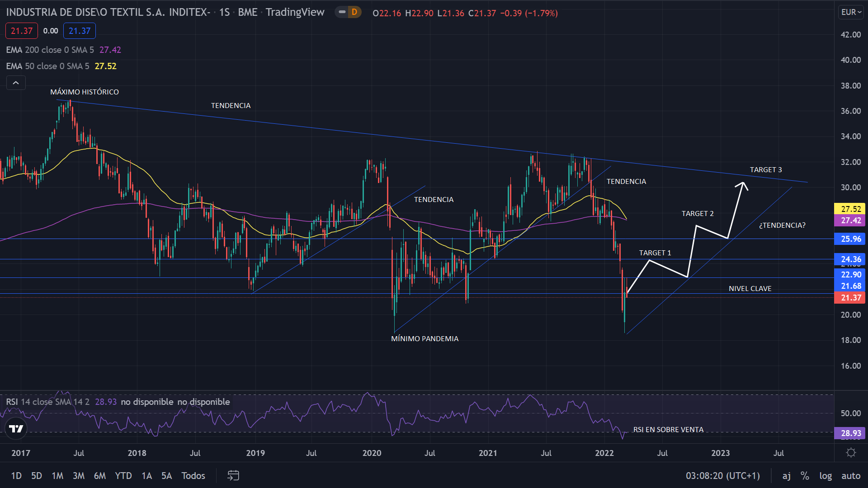
Task: Click the 25.96 price level tag
Action: click(x=849, y=239)
